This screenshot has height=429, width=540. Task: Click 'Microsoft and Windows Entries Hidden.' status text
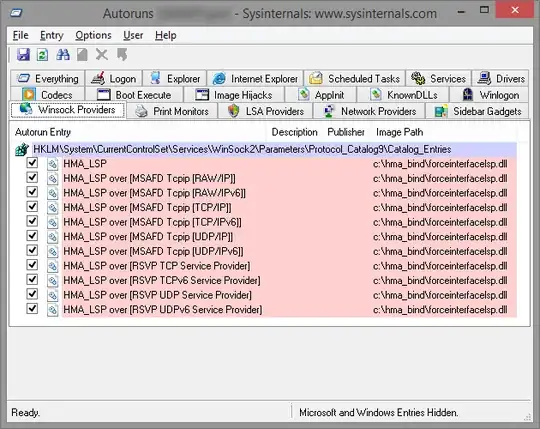click(378, 412)
